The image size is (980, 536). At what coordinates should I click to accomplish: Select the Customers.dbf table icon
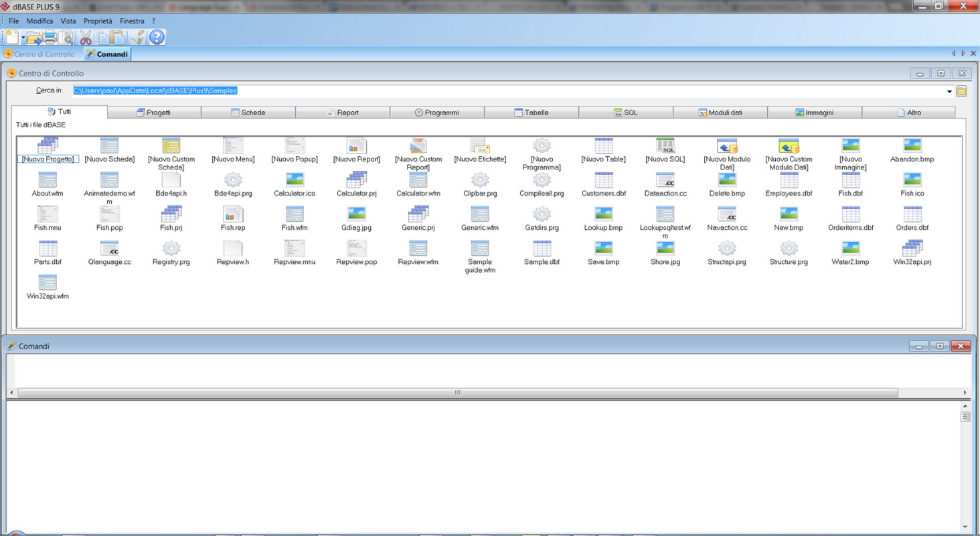click(604, 180)
